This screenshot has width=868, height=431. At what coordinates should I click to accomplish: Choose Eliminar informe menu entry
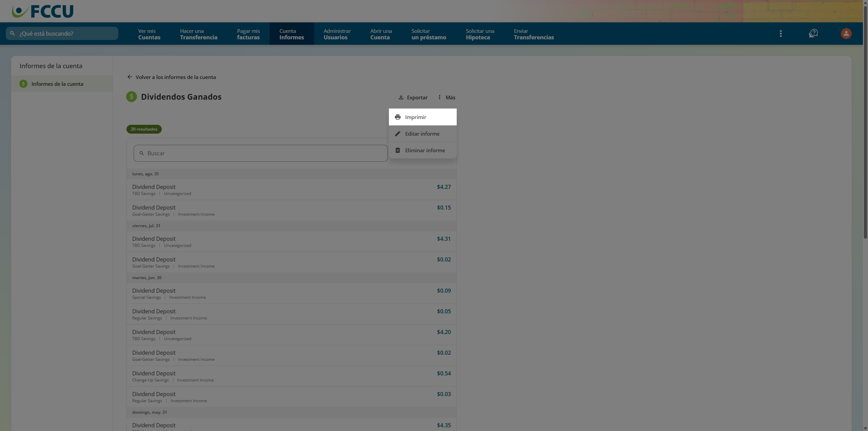422,150
